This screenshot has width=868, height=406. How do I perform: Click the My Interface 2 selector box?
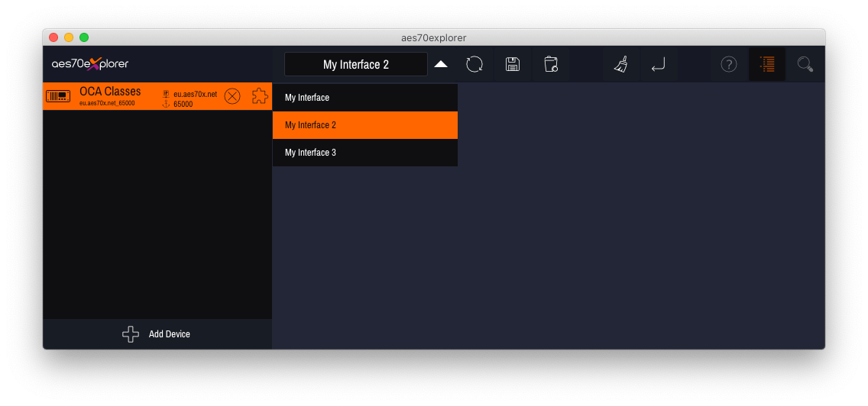click(355, 65)
